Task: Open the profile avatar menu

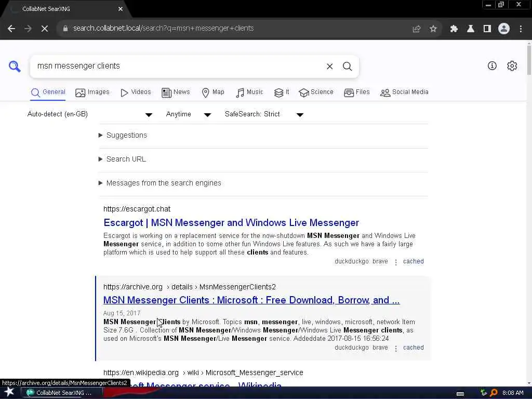Action: [x=504, y=29]
